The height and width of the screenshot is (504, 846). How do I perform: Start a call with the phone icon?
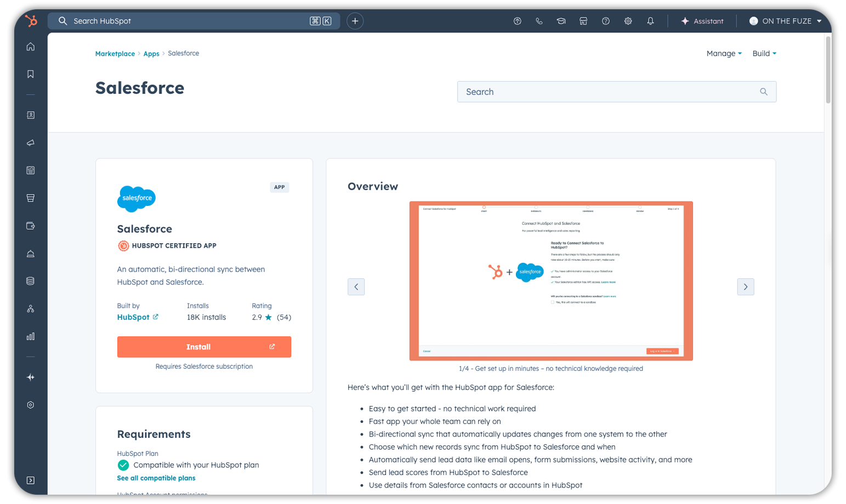[x=538, y=21]
